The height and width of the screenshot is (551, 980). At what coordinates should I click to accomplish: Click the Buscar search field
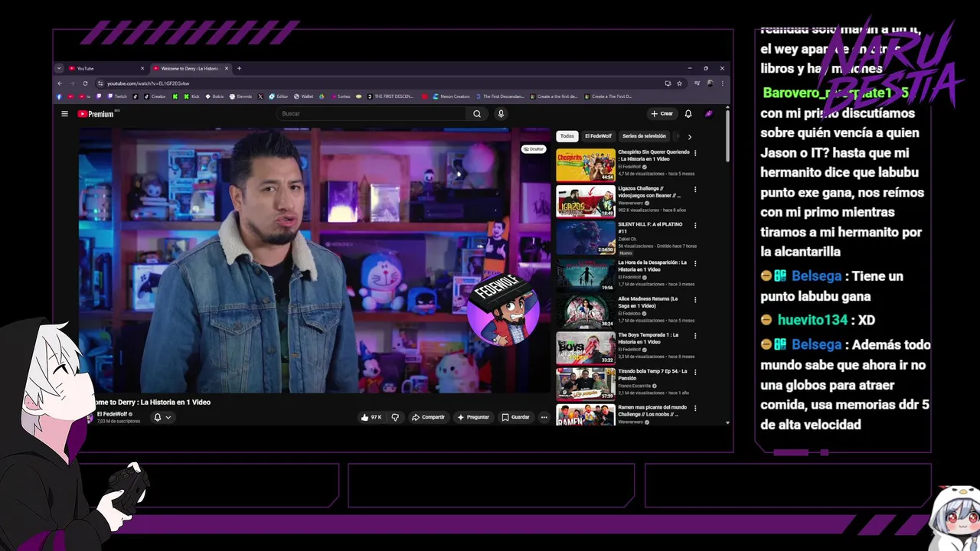click(x=371, y=114)
